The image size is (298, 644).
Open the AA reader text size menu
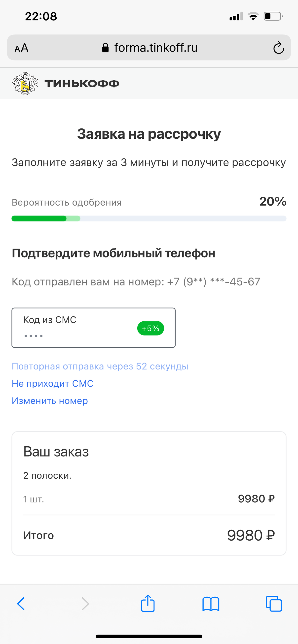click(22, 48)
